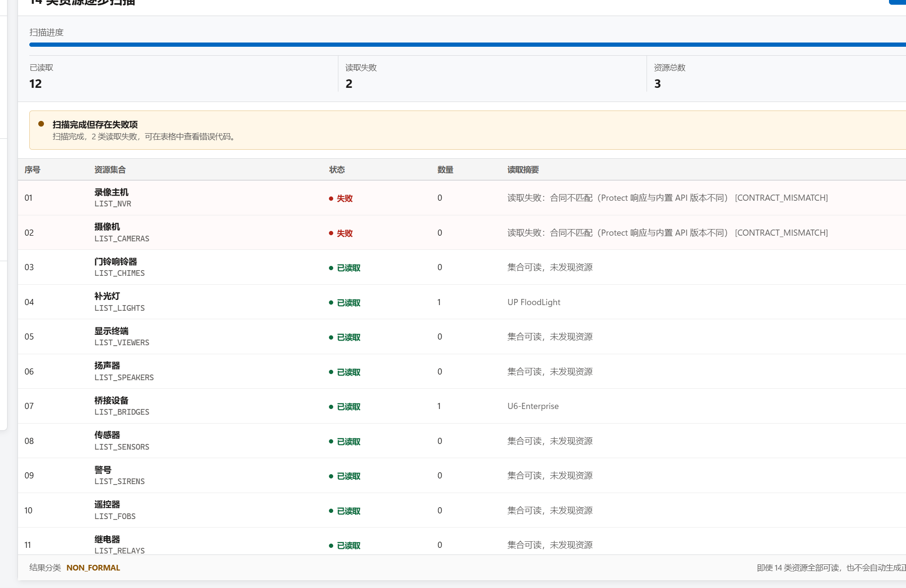Click the LIST_LIGHTS code

point(120,308)
